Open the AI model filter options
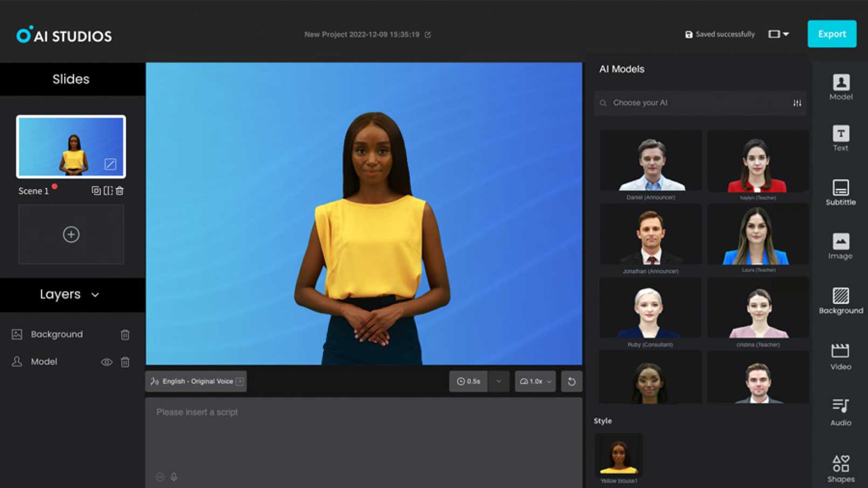This screenshot has height=488, width=868. click(797, 102)
